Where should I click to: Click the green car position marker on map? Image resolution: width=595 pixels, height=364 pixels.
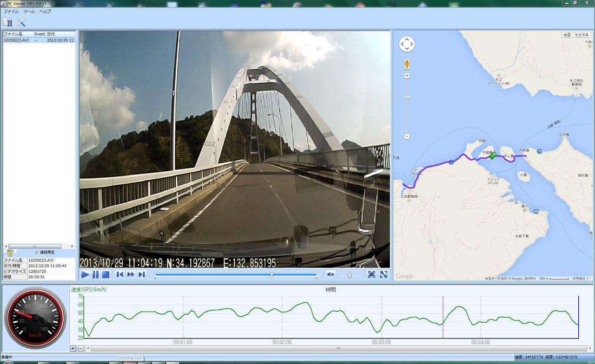click(x=493, y=156)
